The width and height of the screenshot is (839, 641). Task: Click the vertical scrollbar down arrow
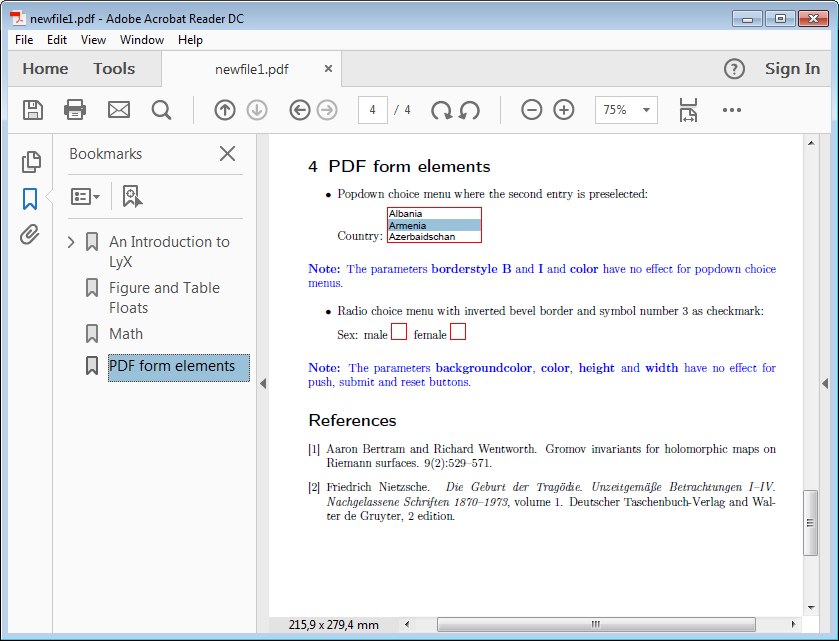tap(811, 608)
